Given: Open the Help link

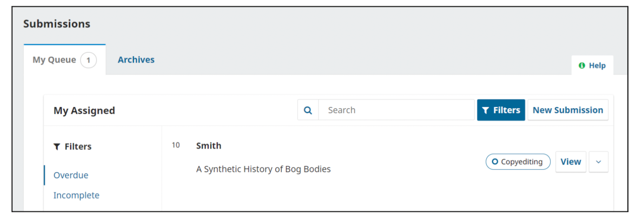Looking at the screenshot, I should (597, 66).
